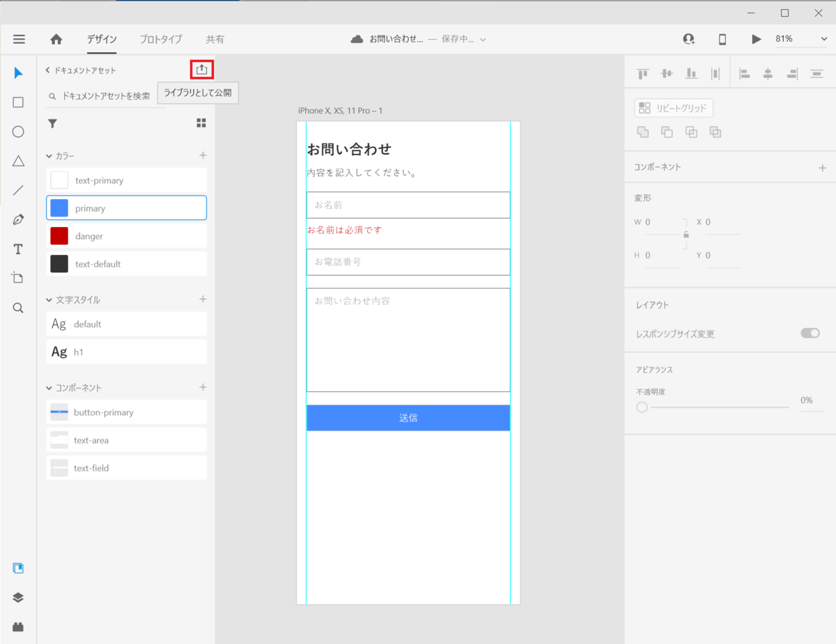Open the hamburger main menu
This screenshot has height=644, width=836.
19,40
